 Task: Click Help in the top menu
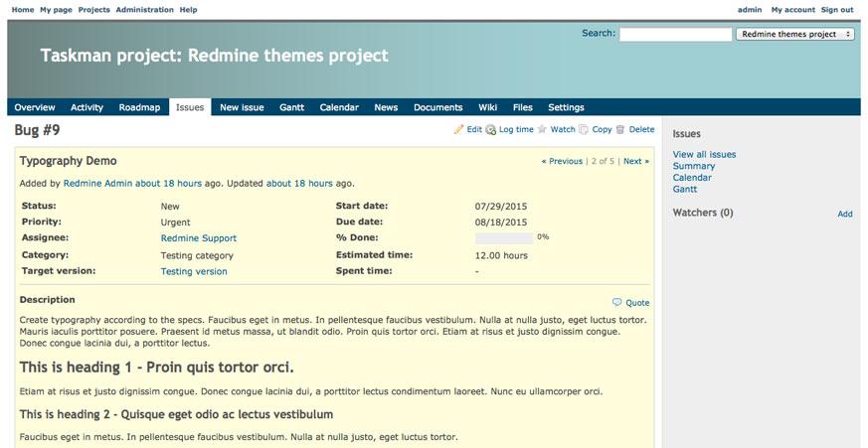coord(188,9)
